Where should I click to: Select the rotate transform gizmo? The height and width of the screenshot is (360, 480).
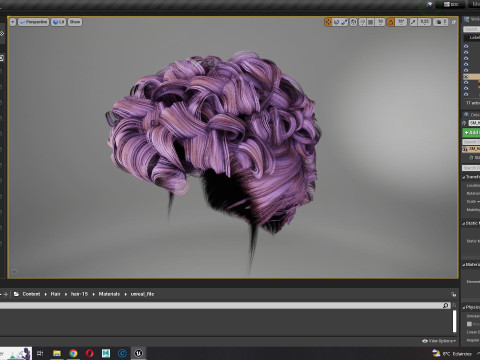[x=336, y=22]
